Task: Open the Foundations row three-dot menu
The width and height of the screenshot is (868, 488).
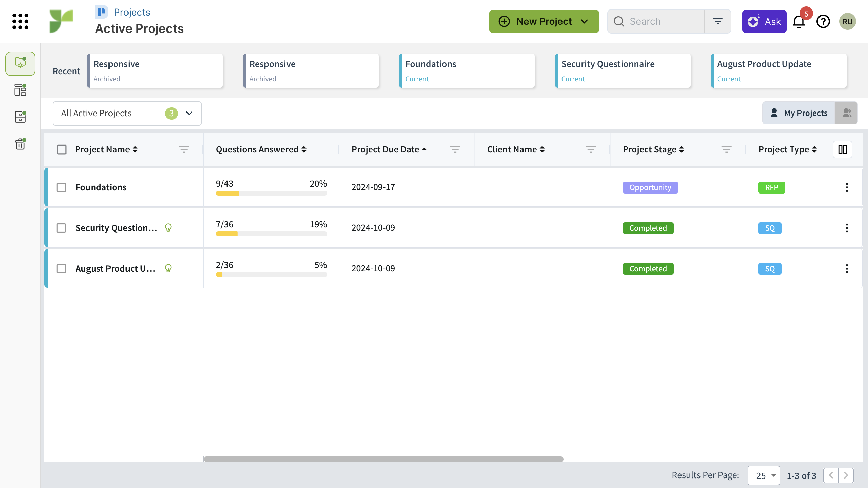Action: 847,187
